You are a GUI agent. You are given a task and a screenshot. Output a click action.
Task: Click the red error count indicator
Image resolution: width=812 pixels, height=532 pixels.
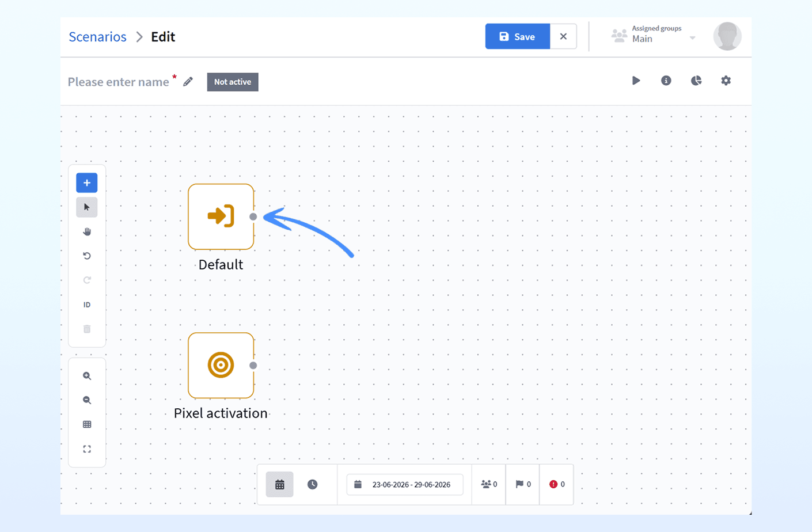[x=557, y=484]
